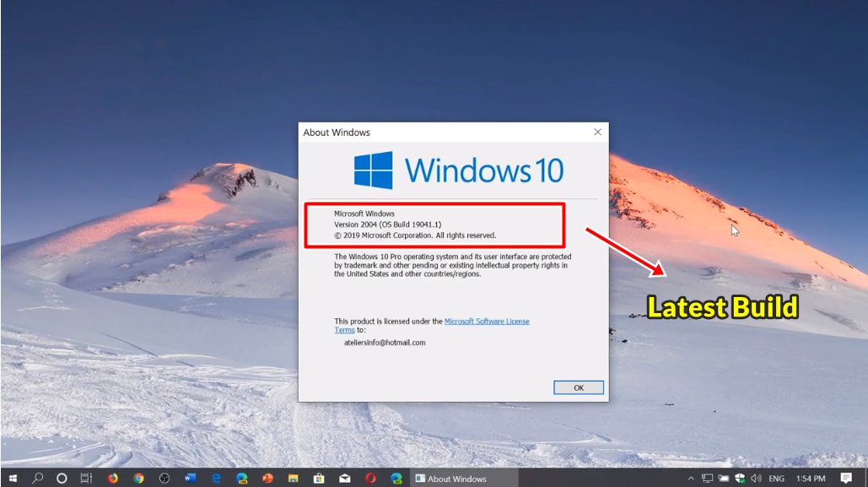The height and width of the screenshot is (487, 868).
Task: Open Edge Canary from the taskbar
Action: coord(241,478)
